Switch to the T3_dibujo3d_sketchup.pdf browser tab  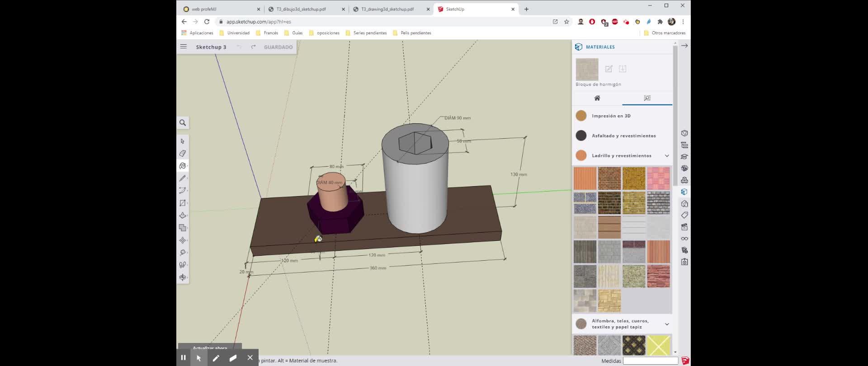pos(301,9)
